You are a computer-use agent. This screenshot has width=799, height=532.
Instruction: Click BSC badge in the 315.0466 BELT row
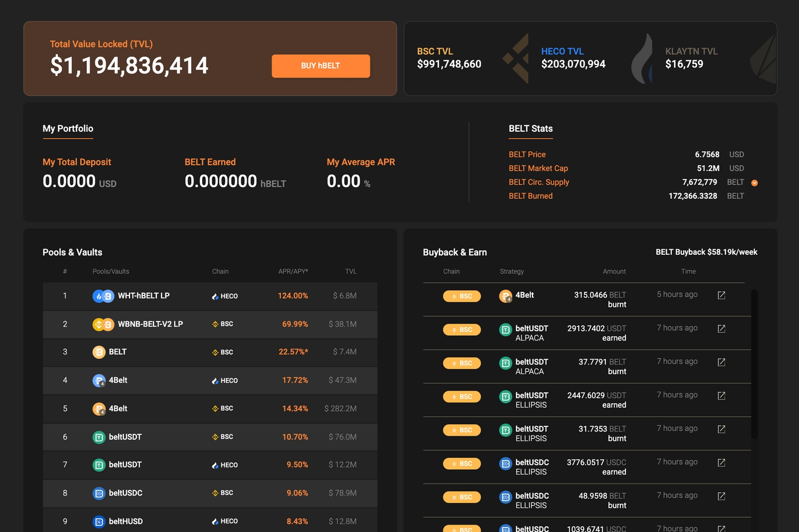(x=462, y=297)
